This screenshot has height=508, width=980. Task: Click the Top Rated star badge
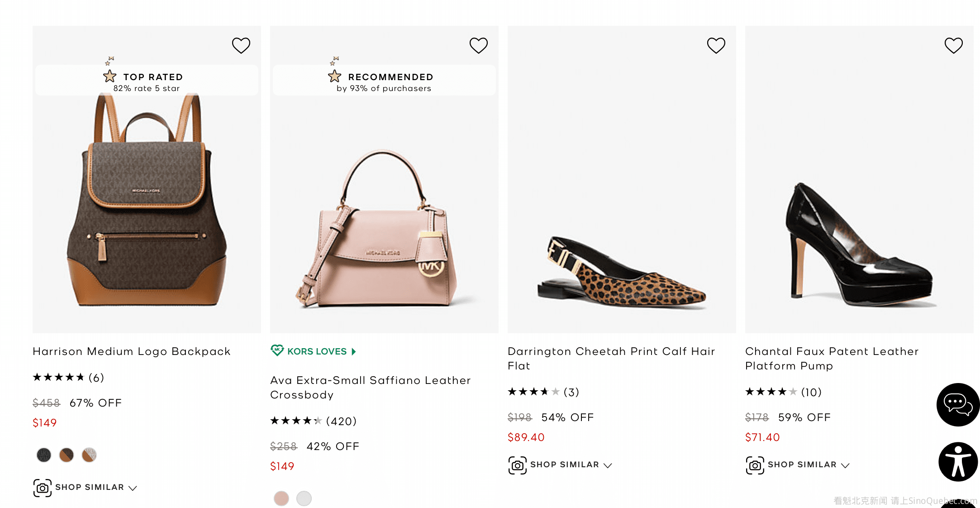(109, 76)
